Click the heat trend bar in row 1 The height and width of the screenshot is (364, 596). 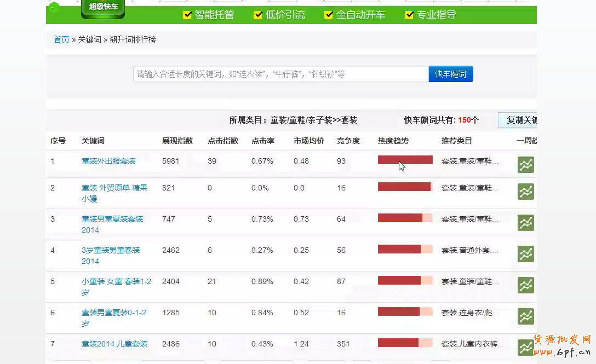(x=405, y=160)
